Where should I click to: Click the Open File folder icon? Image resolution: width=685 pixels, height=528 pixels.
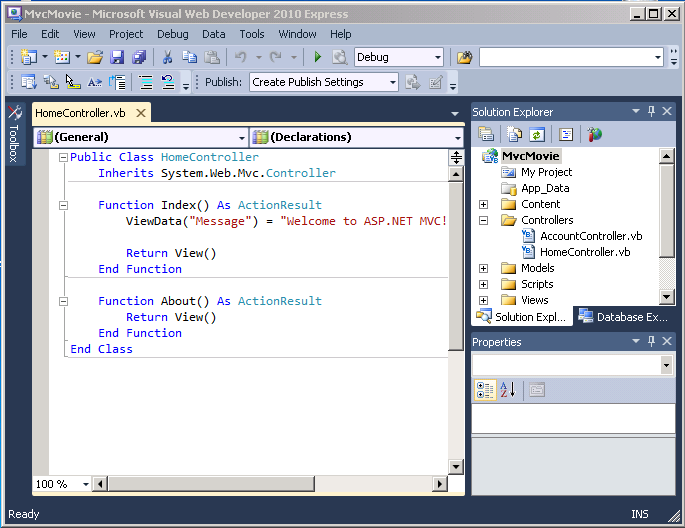coord(95,58)
